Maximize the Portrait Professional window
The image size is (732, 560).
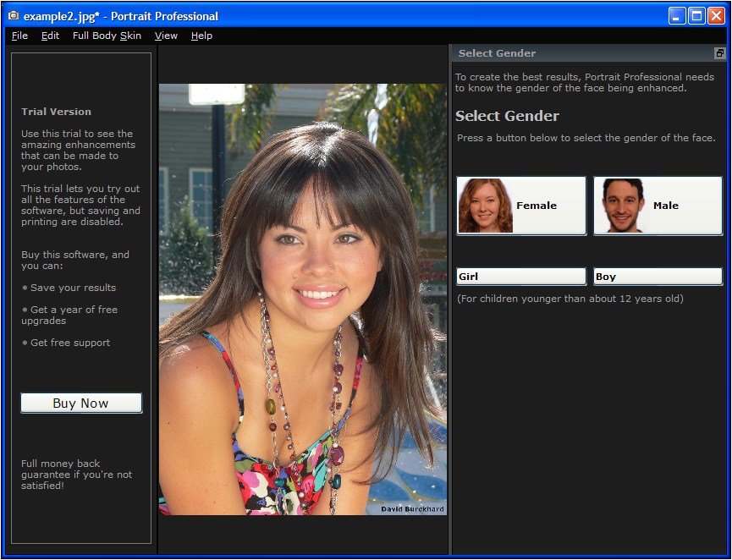click(x=696, y=16)
